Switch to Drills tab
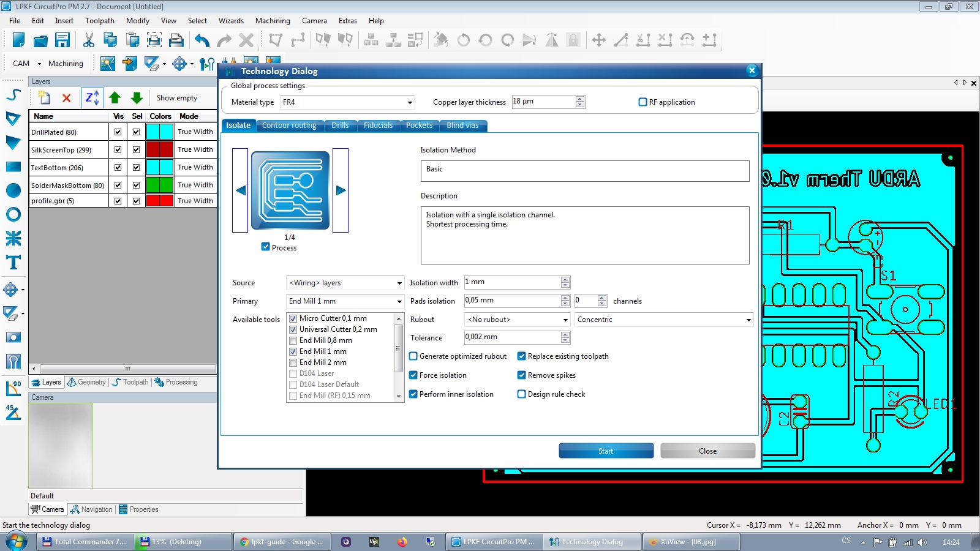This screenshot has height=551, width=980. [x=340, y=126]
